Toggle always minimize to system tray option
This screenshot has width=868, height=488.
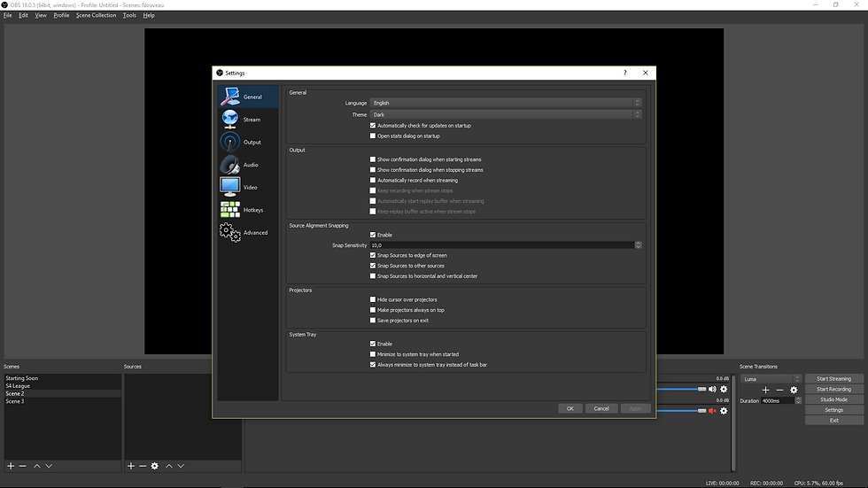click(x=373, y=365)
